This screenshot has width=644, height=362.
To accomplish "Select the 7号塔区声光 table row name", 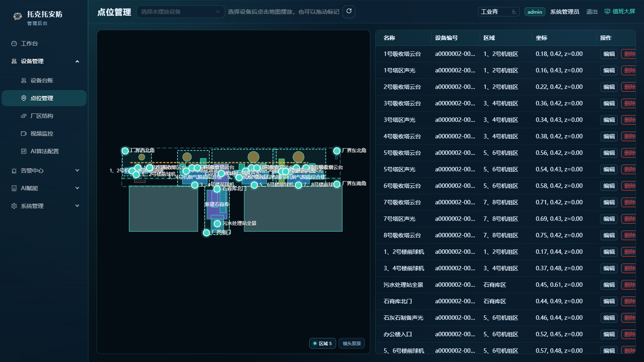I will point(399,219).
